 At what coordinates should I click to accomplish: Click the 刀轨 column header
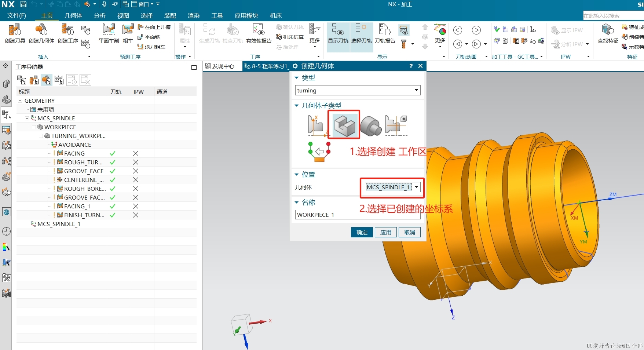point(116,92)
